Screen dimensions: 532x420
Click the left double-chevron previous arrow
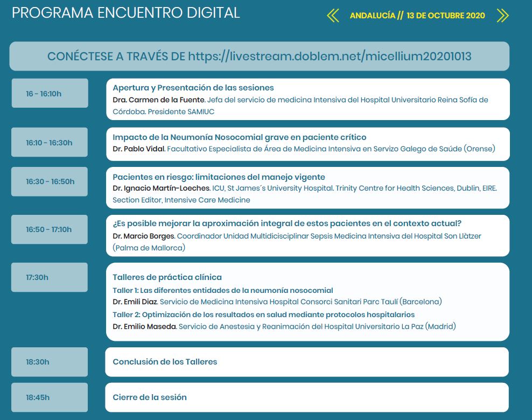[x=333, y=16]
